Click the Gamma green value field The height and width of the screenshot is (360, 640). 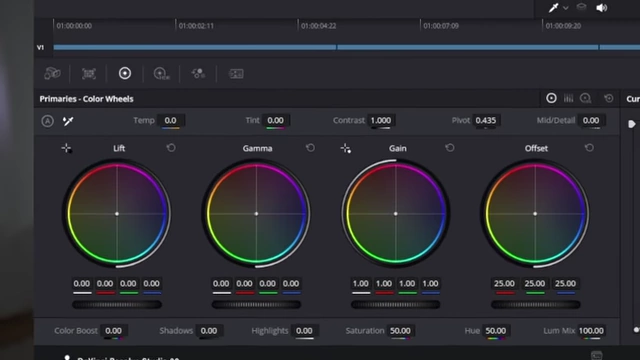click(x=267, y=283)
